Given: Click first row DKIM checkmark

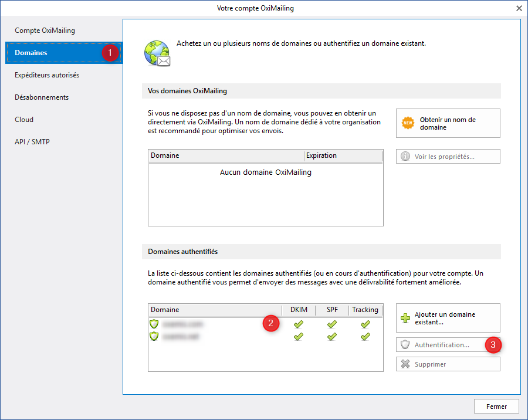Looking at the screenshot, I should point(299,324).
